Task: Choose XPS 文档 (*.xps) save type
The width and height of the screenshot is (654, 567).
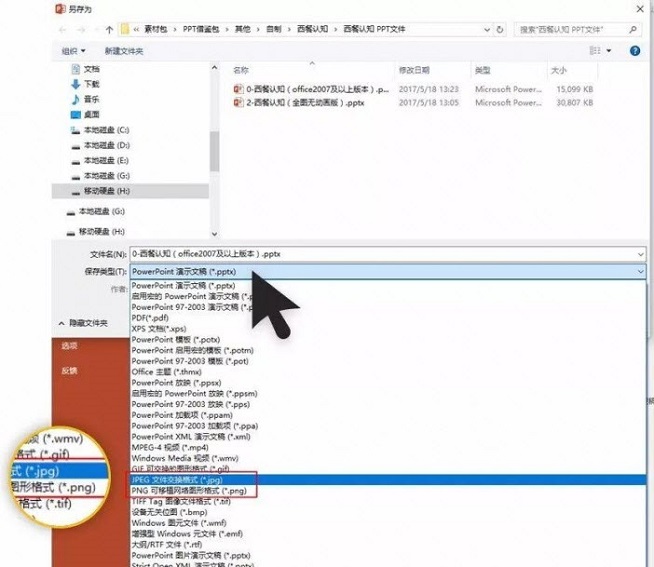Action: tap(159, 329)
